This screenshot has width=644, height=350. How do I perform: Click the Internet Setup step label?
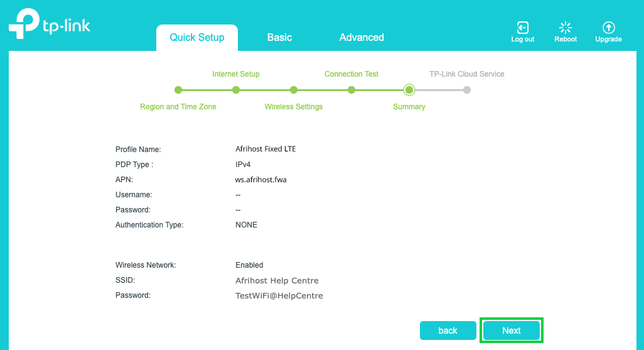coord(235,74)
